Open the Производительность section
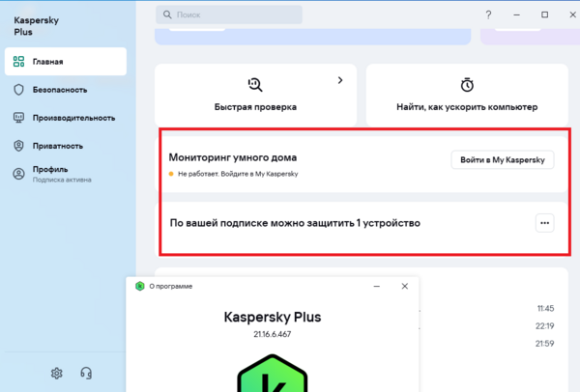The width and height of the screenshot is (580, 392). coord(66,118)
